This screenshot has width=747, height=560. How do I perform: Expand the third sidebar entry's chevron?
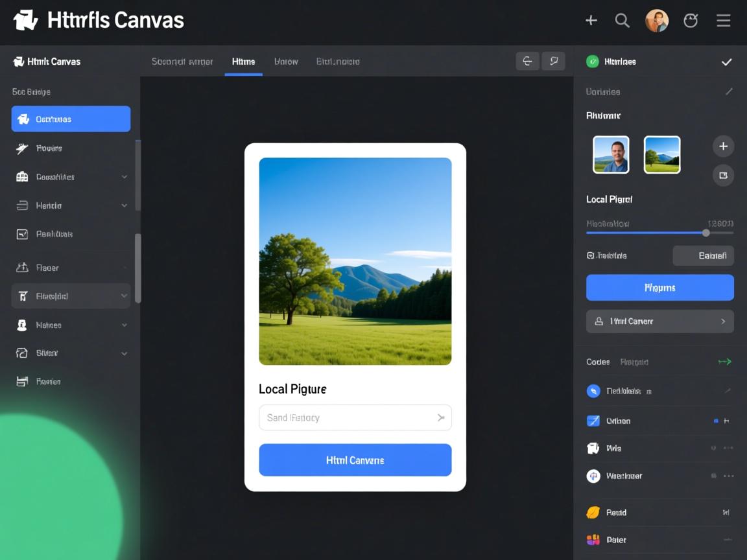(x=124, y=176)
